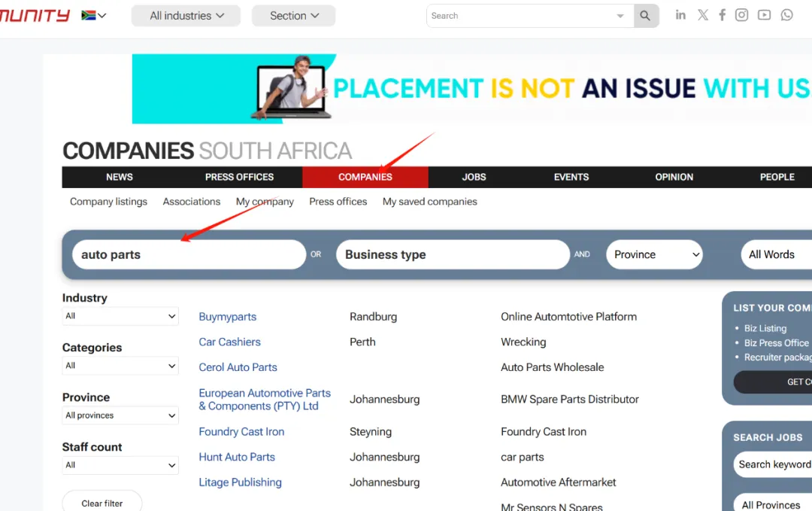Click the Wrecking business type text
The height and width of the screenshot is (511, 812).
tap(523, 342)
